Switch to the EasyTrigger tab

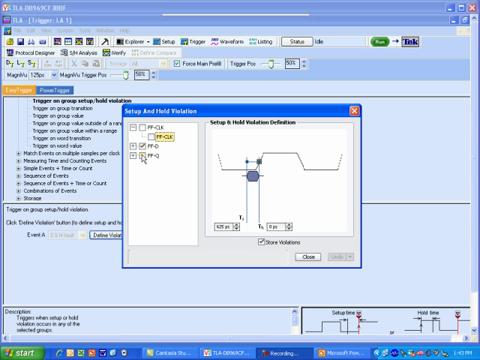coord(19,90)
